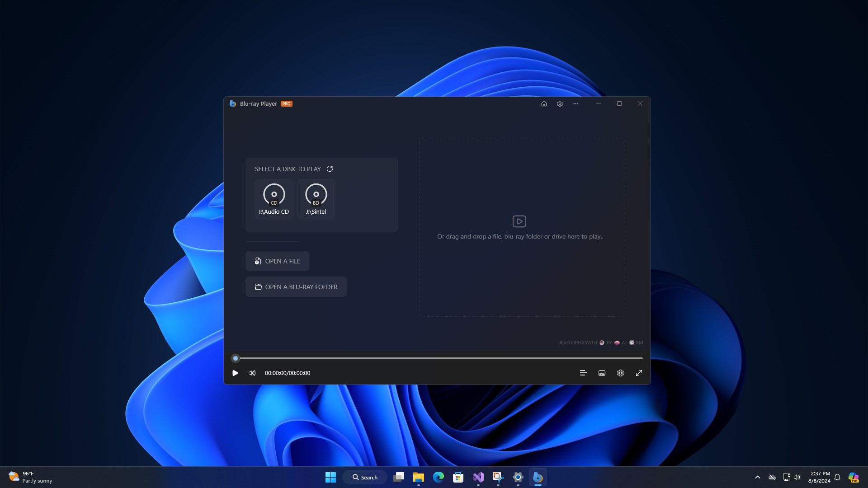The height and width of the screenshot is (488, 868).
Task: Click the PRO badge next to title
Action: (x=287, y=103)
